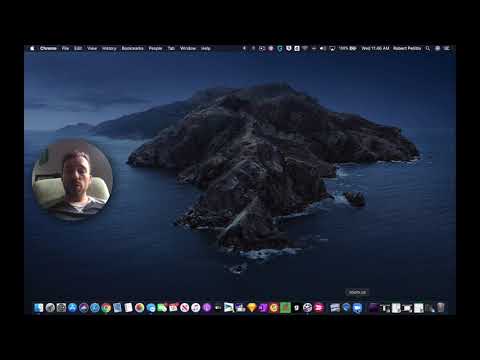
Task: Open the People menu
Action: [x=155, y=48]
